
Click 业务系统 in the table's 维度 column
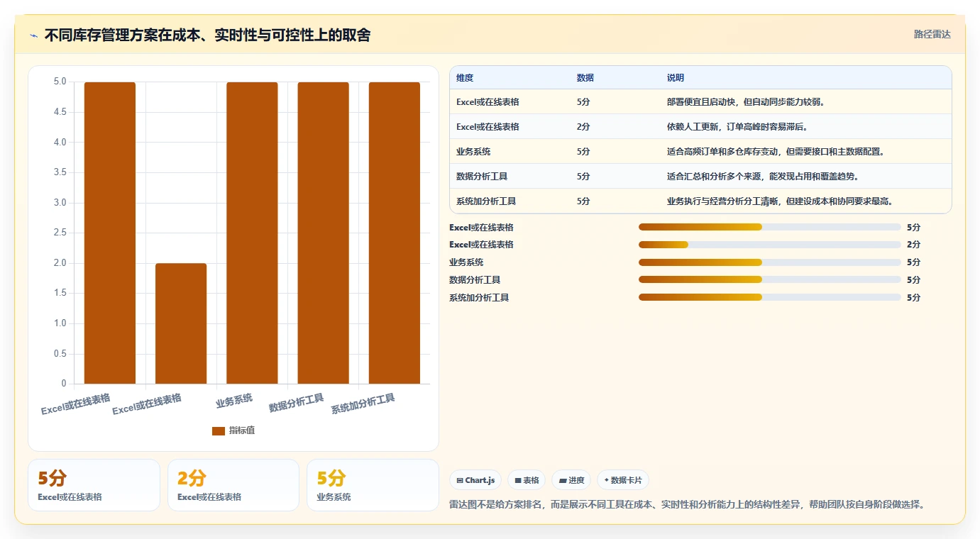(473, 152)
